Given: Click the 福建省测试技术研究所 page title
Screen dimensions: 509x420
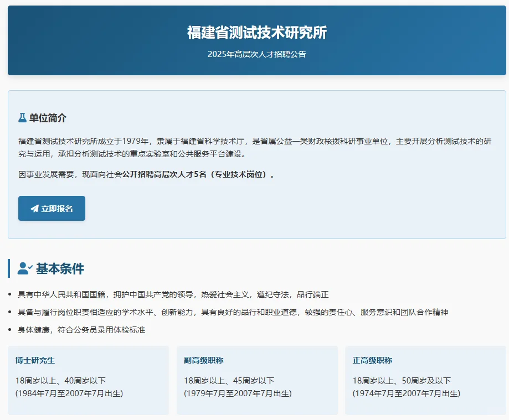Looking at the screenshot, I should coord(257,33).
